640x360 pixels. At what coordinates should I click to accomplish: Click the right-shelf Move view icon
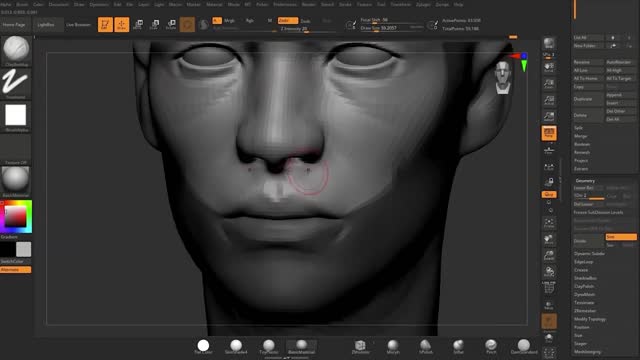549,240
